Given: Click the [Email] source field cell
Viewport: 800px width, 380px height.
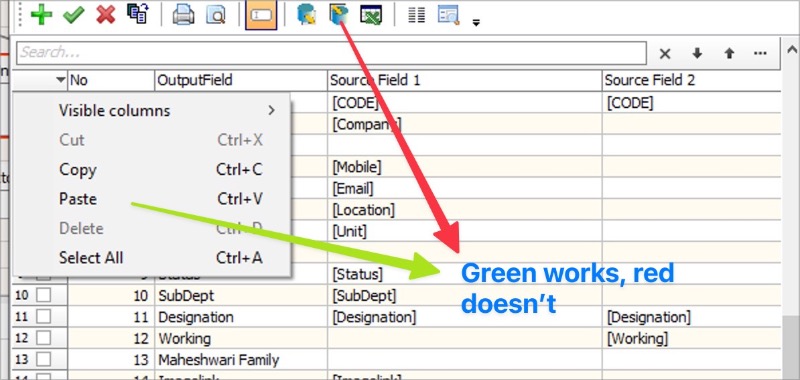Looking at the screenshot, I should click(x=464, y=188).
